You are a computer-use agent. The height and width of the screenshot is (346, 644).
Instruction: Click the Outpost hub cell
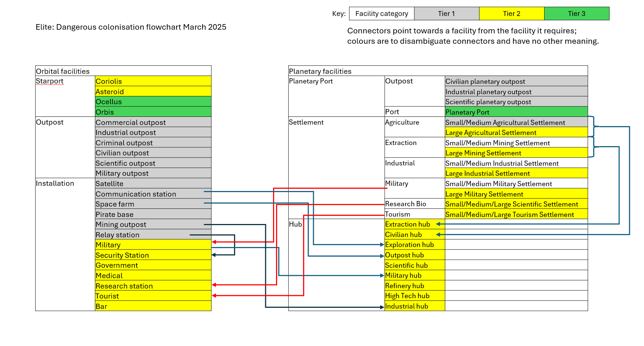(415, 255)
